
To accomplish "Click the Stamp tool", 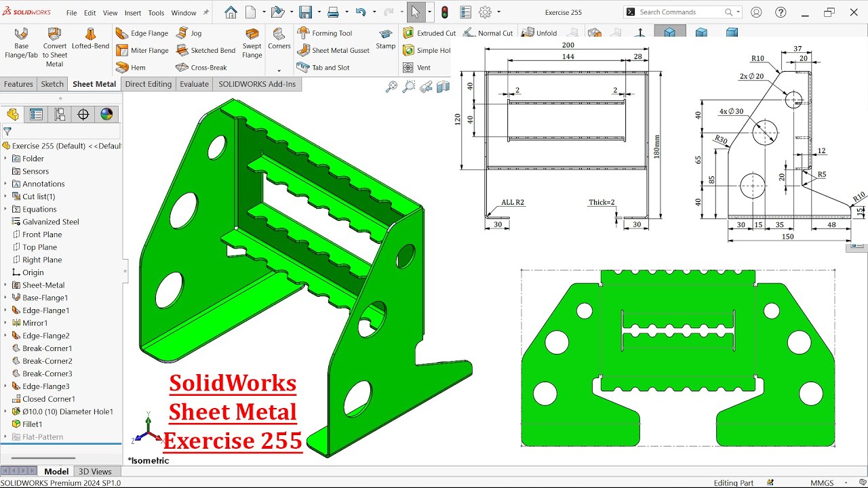I will point(386,39).
